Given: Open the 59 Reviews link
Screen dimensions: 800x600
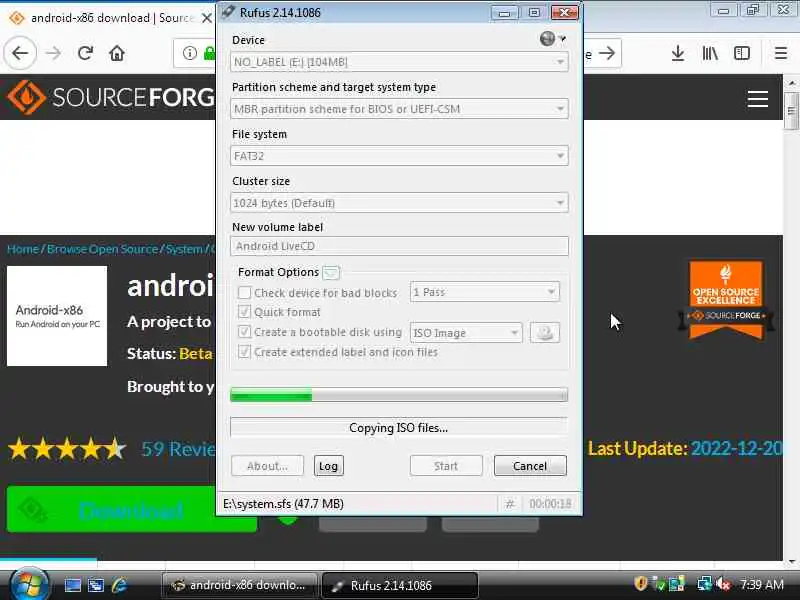Looking at the screenshot, I should (x=178, y=449).
